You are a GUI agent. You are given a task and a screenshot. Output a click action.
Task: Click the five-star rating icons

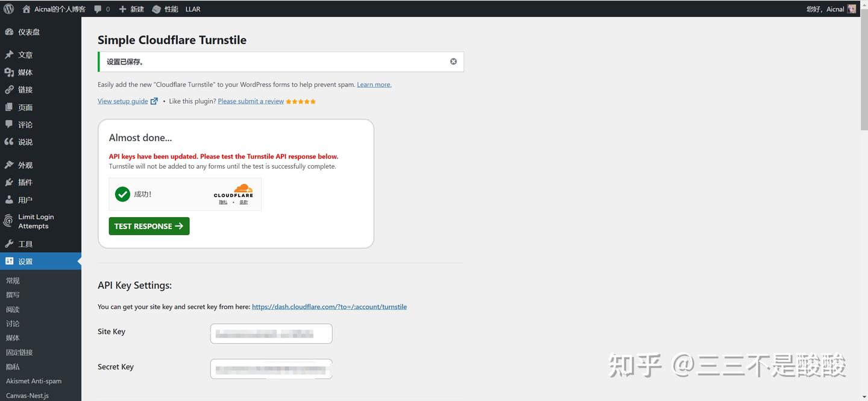(301, 101)
